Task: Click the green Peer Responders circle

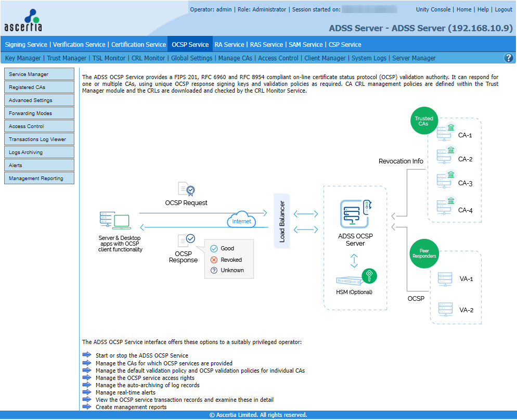Action: coord(424,253)
